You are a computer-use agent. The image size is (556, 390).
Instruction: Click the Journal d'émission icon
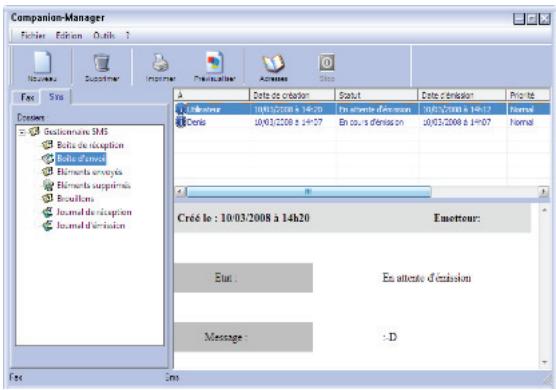(47, 225)
